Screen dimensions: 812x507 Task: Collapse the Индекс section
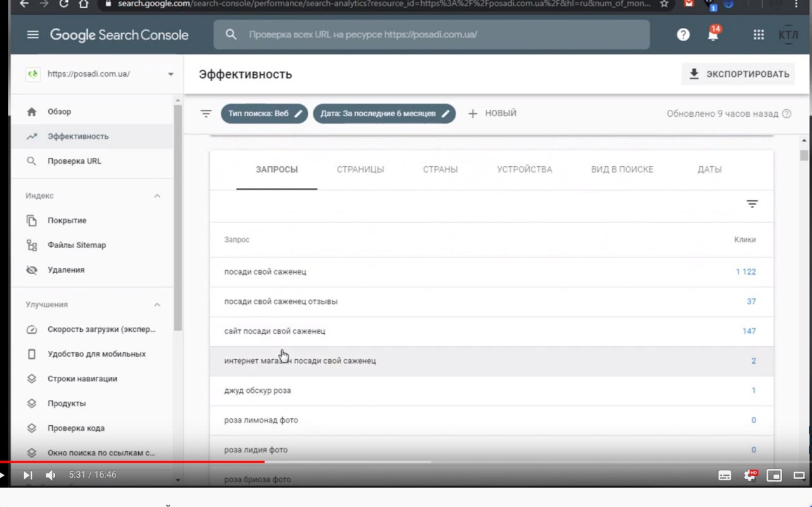click(x=157, y=196)
